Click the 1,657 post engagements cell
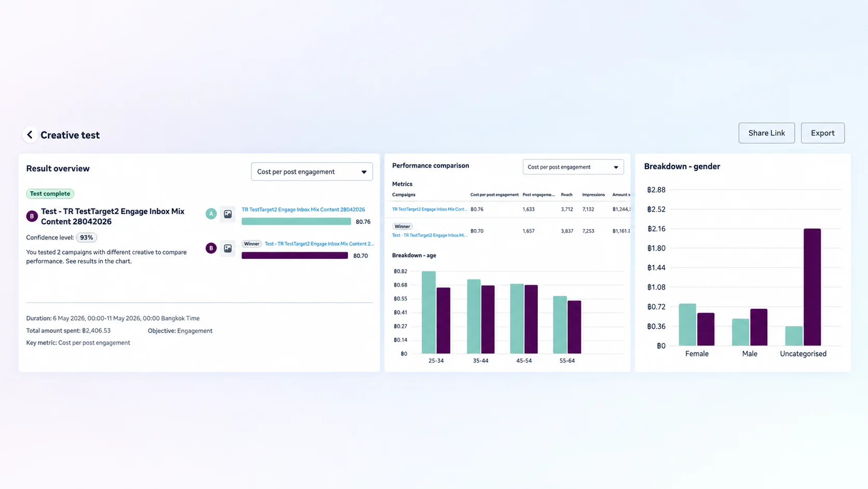868x489 pixels. (528, 231)
